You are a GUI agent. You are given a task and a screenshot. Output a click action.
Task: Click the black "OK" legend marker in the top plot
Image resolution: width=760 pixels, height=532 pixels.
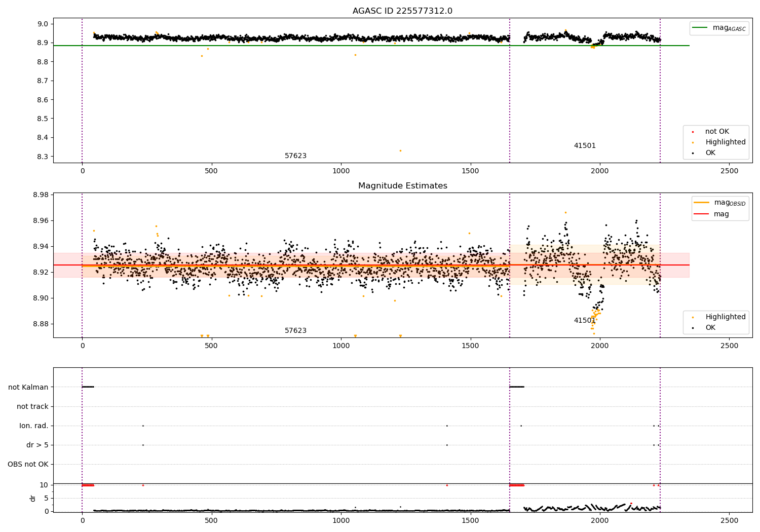coord(693,153)
